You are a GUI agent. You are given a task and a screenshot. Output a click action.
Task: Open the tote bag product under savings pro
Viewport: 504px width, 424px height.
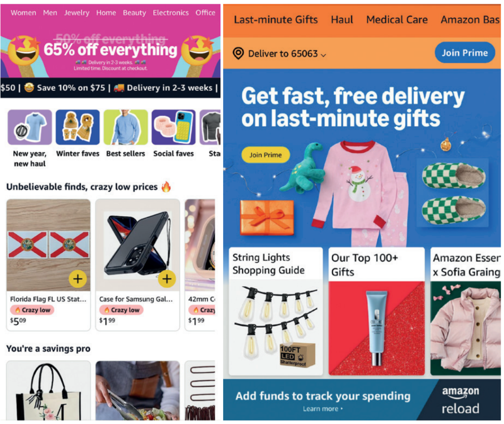[49, 390]
